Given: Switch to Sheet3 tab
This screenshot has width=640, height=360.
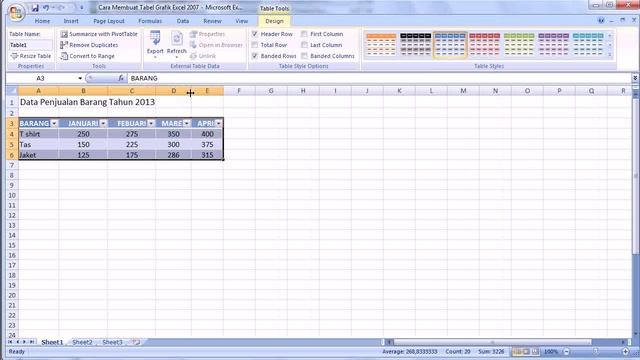Looking at the screenshot, I should coord(112,342).
